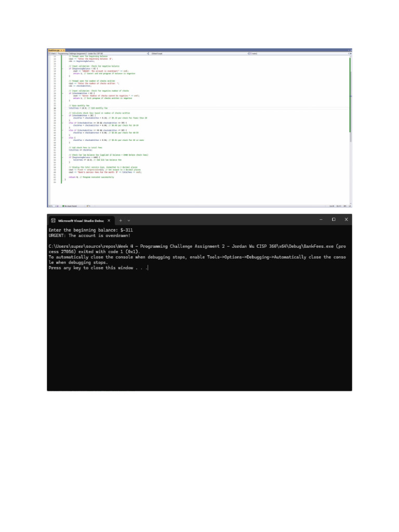Click the 'To automatically close the console' line
399x532 pixels.
point(197,257)
